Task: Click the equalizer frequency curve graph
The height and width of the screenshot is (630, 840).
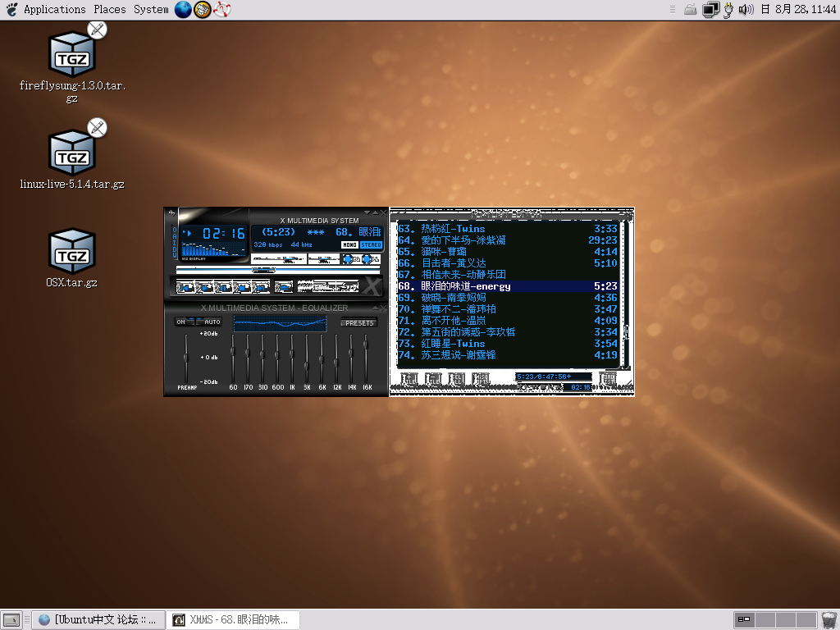Action: (281, 323)
